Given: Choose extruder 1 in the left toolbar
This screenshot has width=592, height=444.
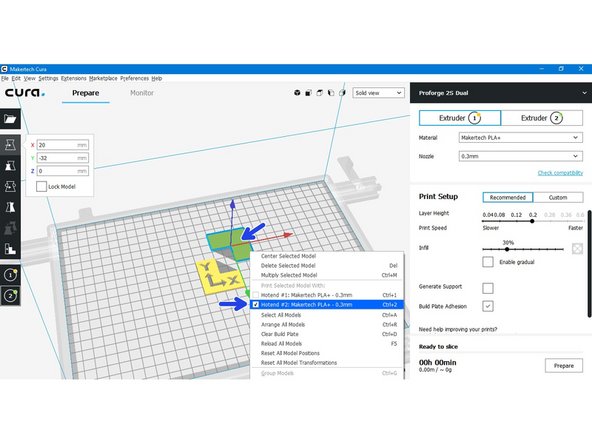Looking at the screenshot, I should [10, 275].
